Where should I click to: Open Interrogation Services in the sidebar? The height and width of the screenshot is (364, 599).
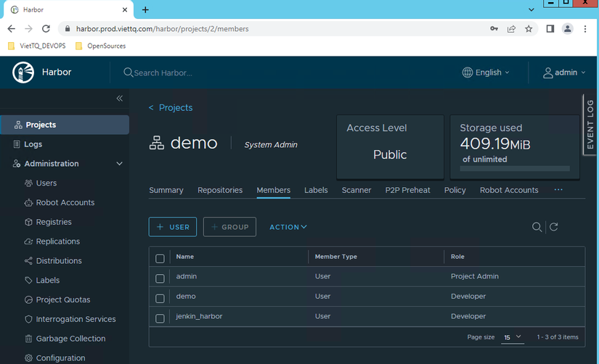76,319
